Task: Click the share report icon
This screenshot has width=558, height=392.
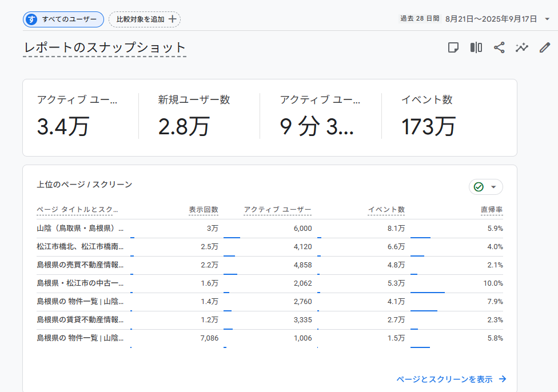Action: point(499,47)
